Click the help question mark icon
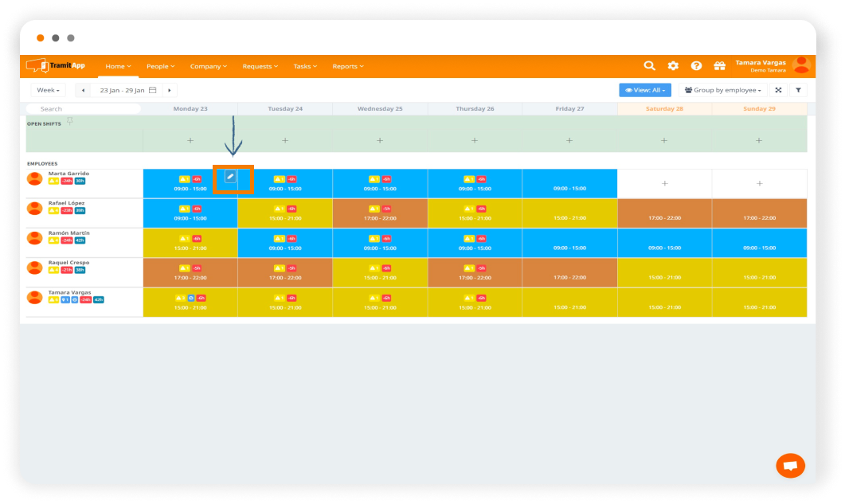This screenshot has width=845, height=504. [696, 66]
